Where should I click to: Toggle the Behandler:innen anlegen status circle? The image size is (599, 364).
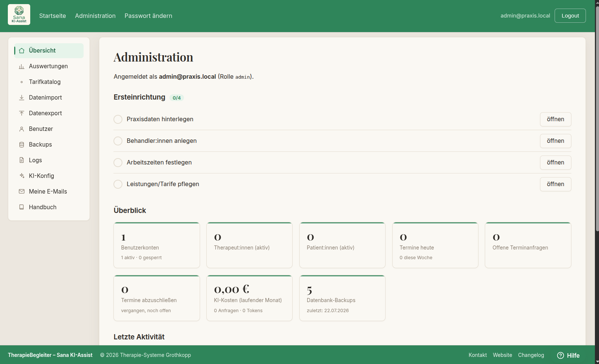pos(118,141)
